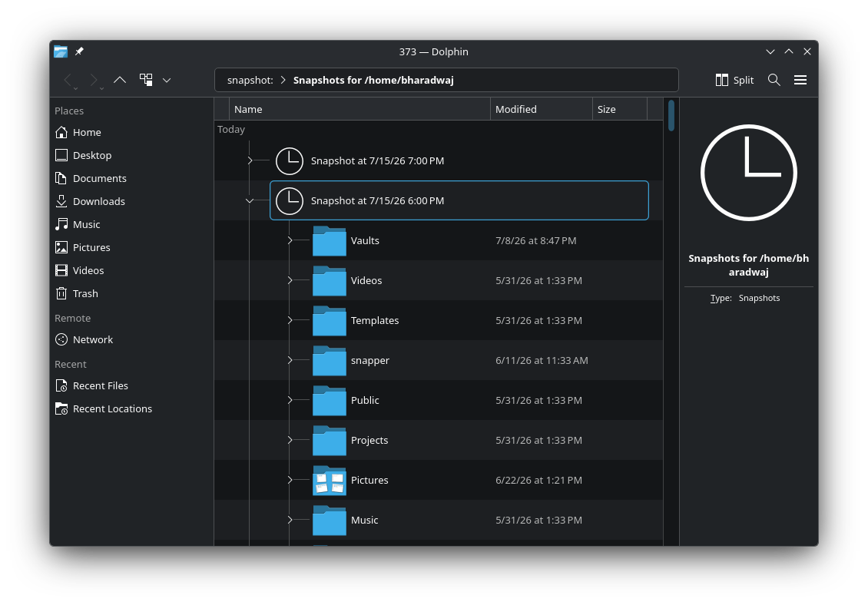Select the Public folder icon
Image resolution: width=868 pixels, height=605 pixels.
330,400
